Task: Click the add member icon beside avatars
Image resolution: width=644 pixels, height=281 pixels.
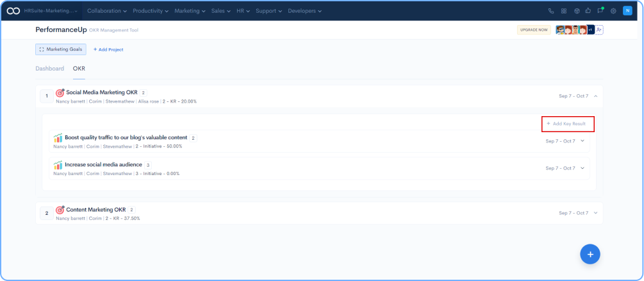Action: click(599, 30)
